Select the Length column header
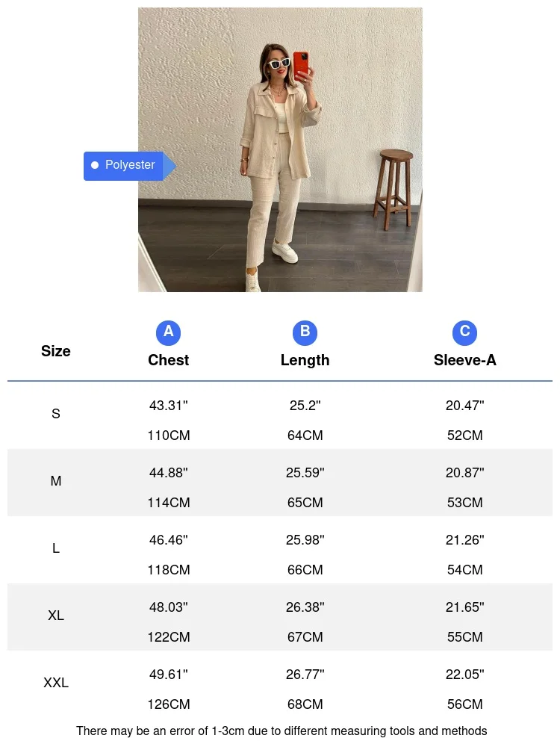The height and width of the screenshot is (747, 560). point(305,360)
